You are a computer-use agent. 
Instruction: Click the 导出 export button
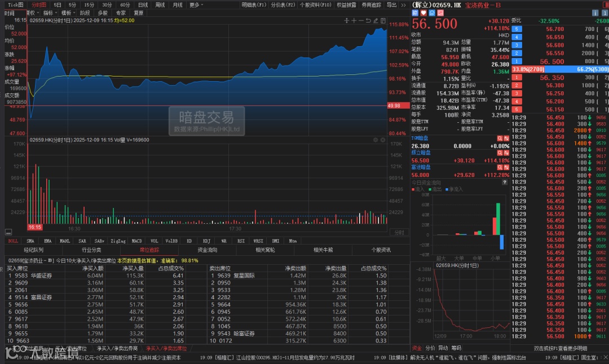391,5
